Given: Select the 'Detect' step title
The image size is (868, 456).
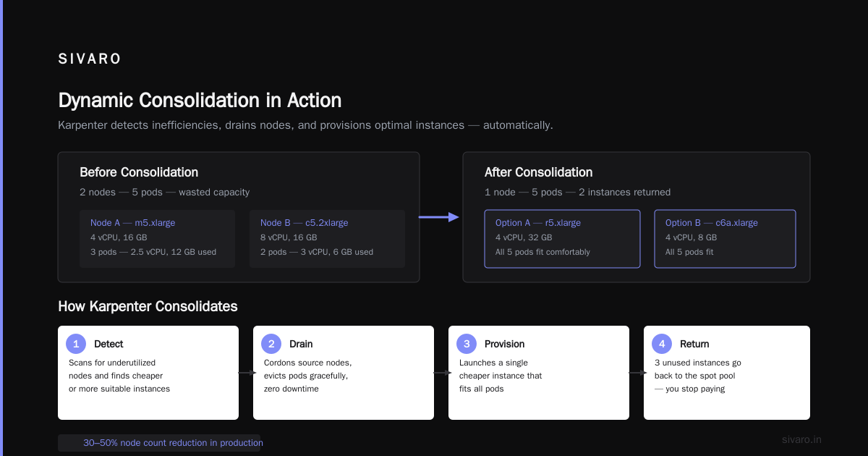Looking at the screenshot, I should coord(109,344).
